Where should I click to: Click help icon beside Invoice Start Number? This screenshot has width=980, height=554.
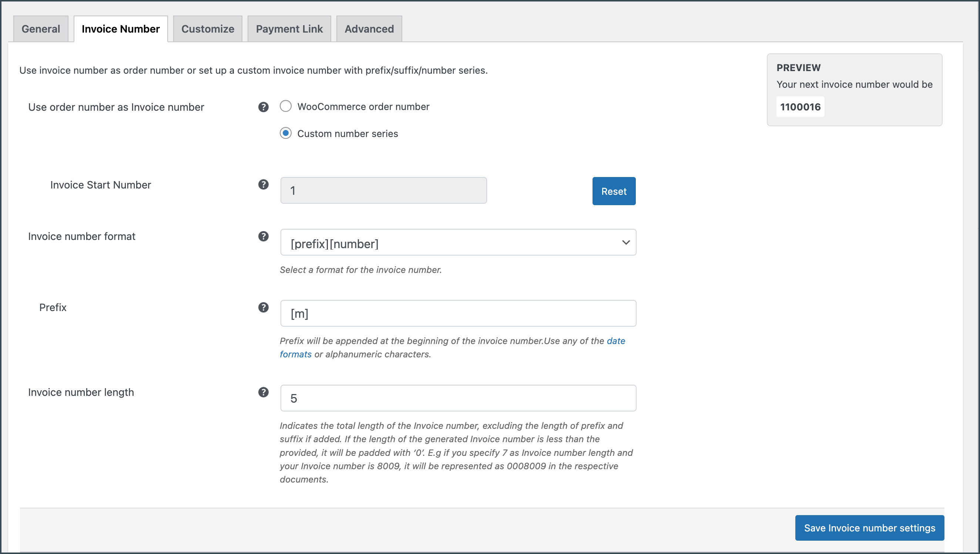263,185
